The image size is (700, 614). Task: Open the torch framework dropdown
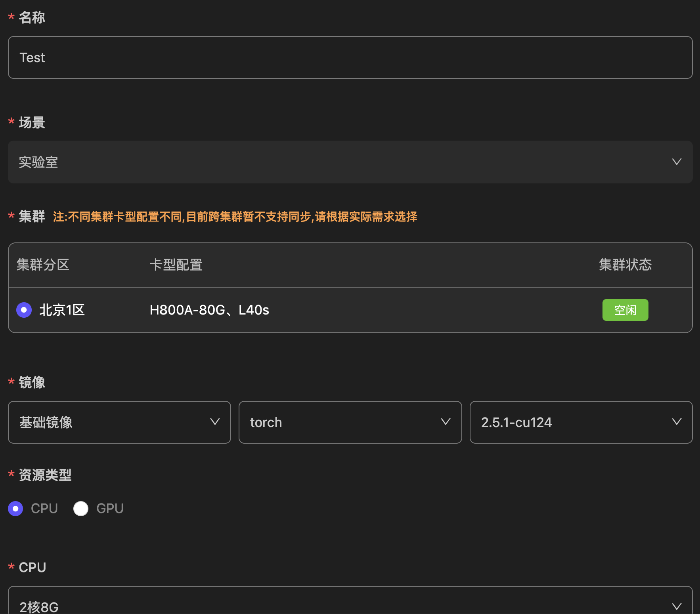pyautogui.click(x=341, y=422)
